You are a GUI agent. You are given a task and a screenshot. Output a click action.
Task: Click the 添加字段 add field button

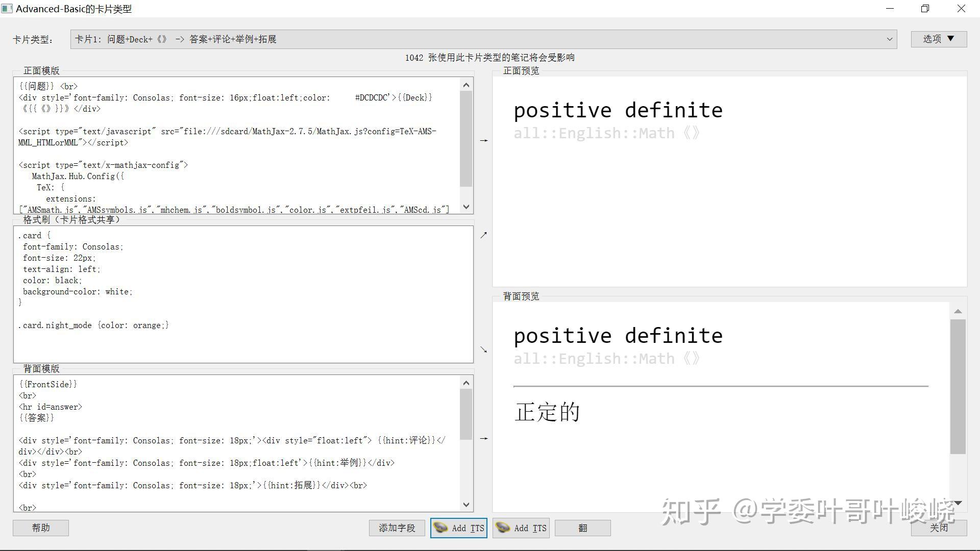397,528
